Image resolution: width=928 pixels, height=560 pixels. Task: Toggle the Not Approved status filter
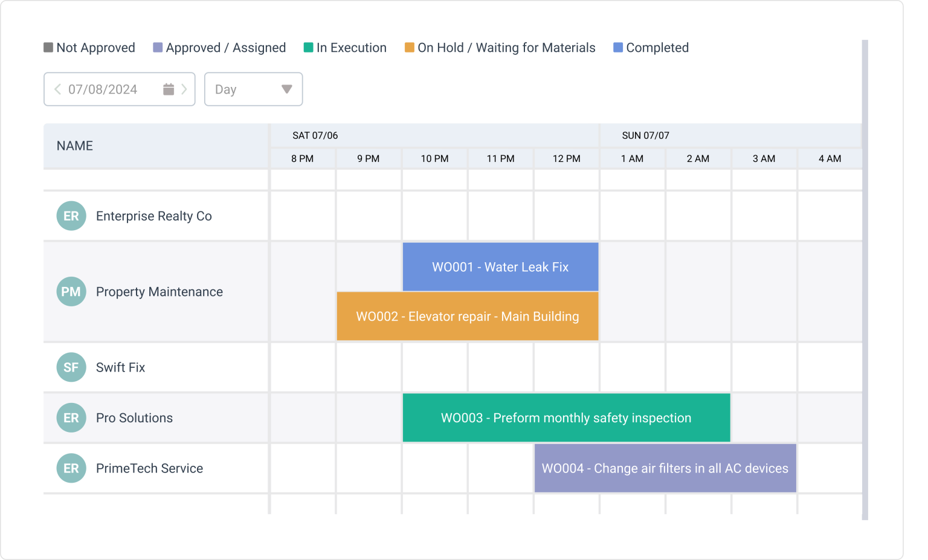click(48, 47)
